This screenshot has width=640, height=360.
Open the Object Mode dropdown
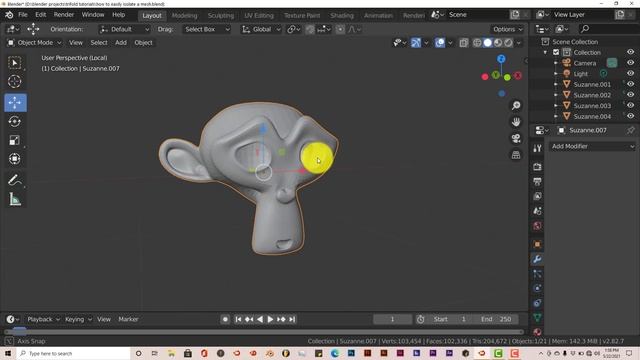click(x=34, y=43)
